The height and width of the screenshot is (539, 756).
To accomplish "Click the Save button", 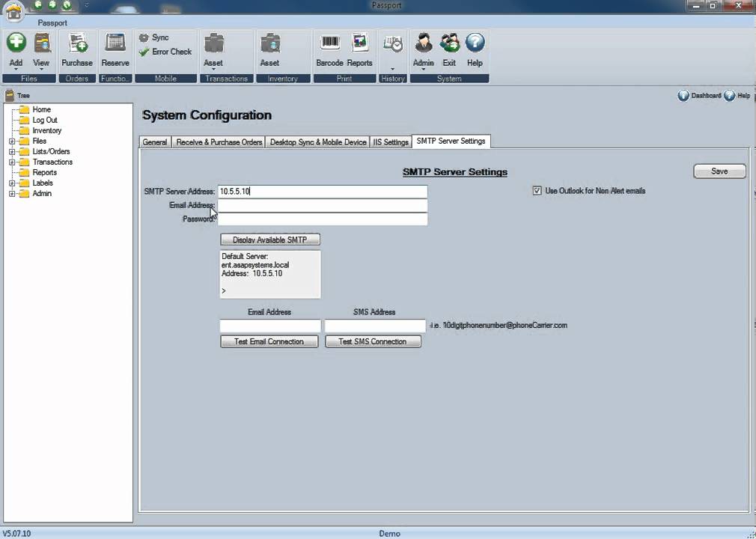I will 719,171.
